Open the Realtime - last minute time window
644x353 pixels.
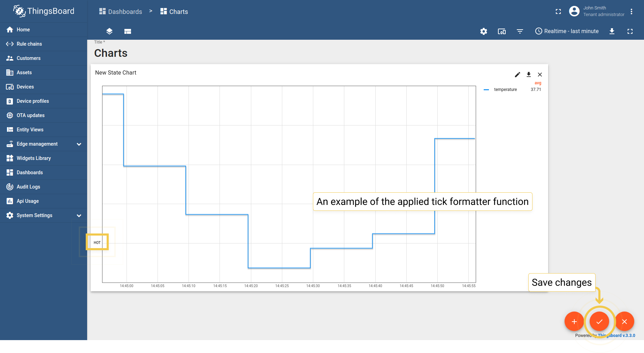pos(567,31)
